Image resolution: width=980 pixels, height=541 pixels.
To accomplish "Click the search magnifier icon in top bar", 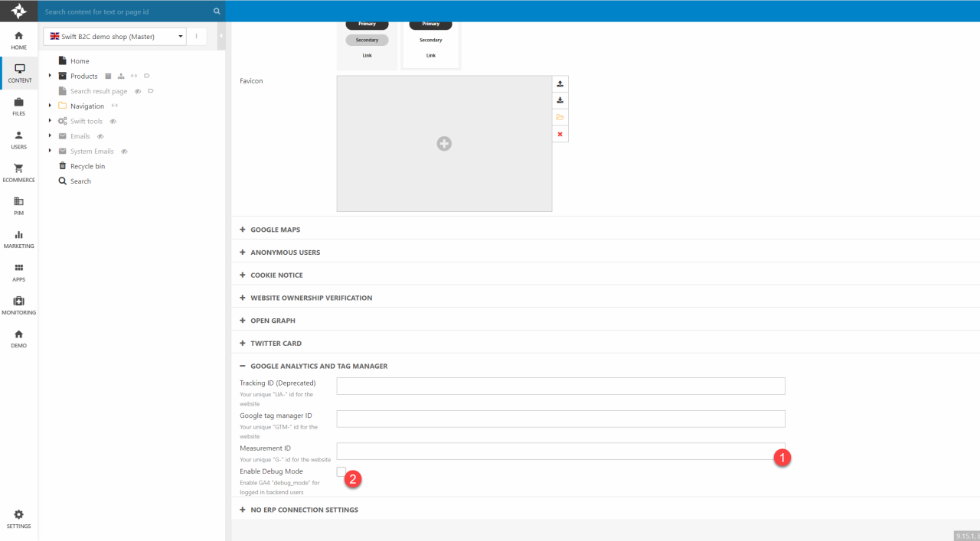I will point(217,11).
